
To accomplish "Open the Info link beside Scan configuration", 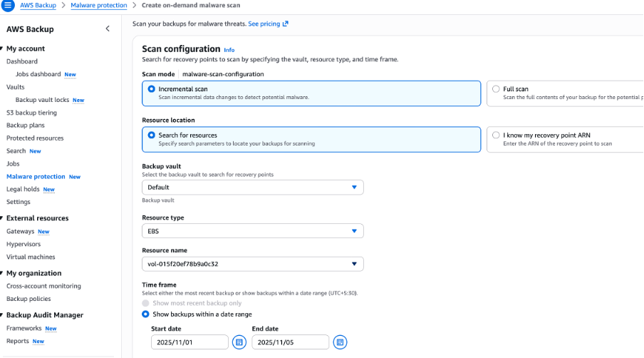I will [229, 50].
